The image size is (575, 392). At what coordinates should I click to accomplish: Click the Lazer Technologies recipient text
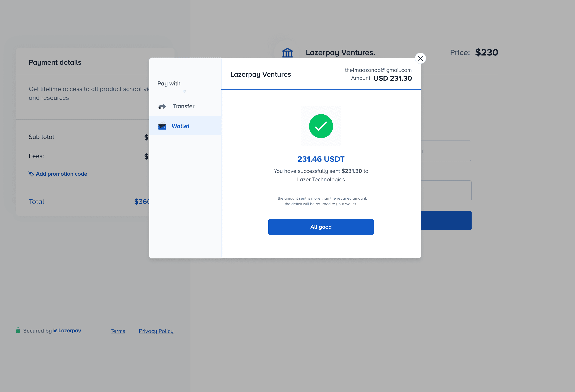(321, 180)
